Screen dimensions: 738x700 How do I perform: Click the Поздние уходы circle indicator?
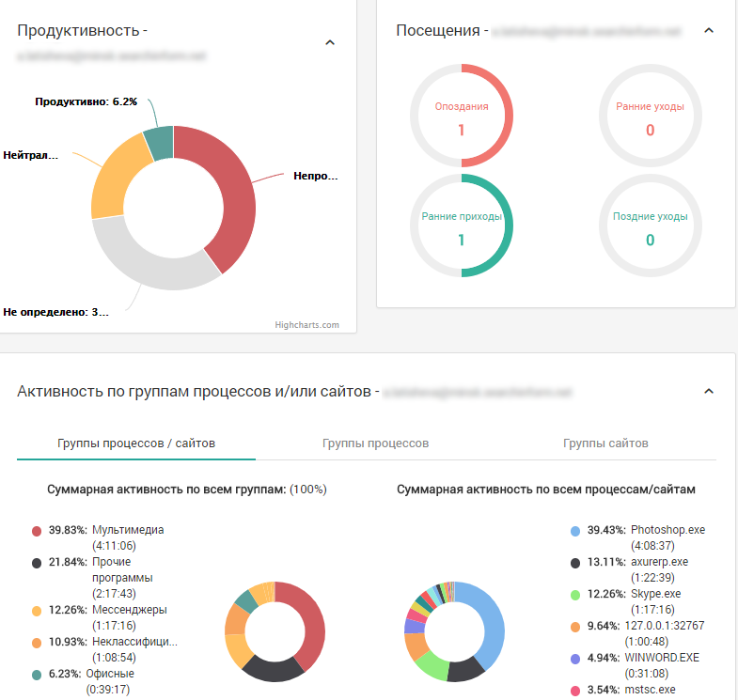650,226
